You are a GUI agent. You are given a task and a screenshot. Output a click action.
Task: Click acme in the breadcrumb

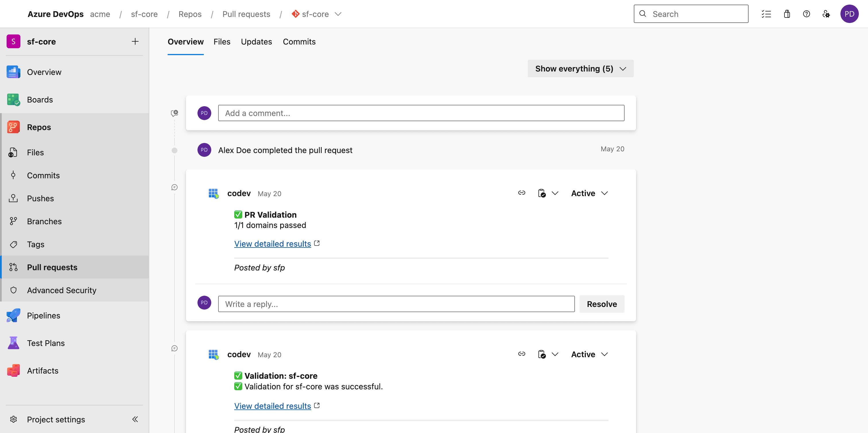click(100, 14)
